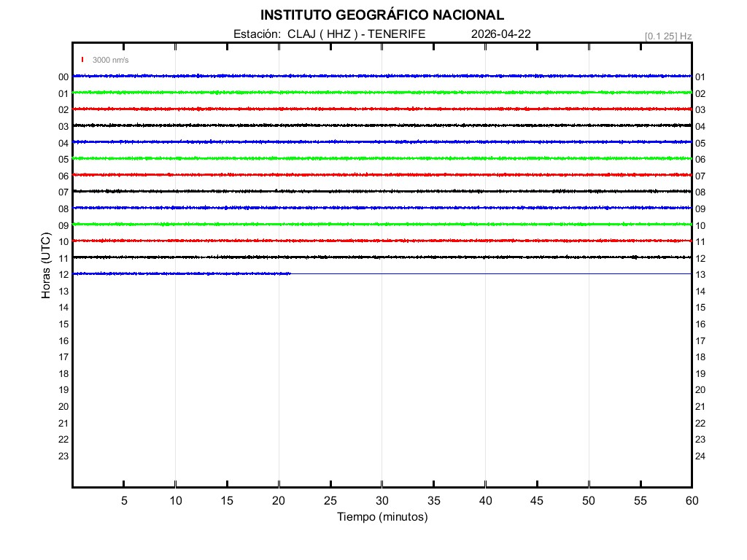The width and height of the screenshot is (747, 560).
Task: Click the right-side hour label 24
Action: 700,456
